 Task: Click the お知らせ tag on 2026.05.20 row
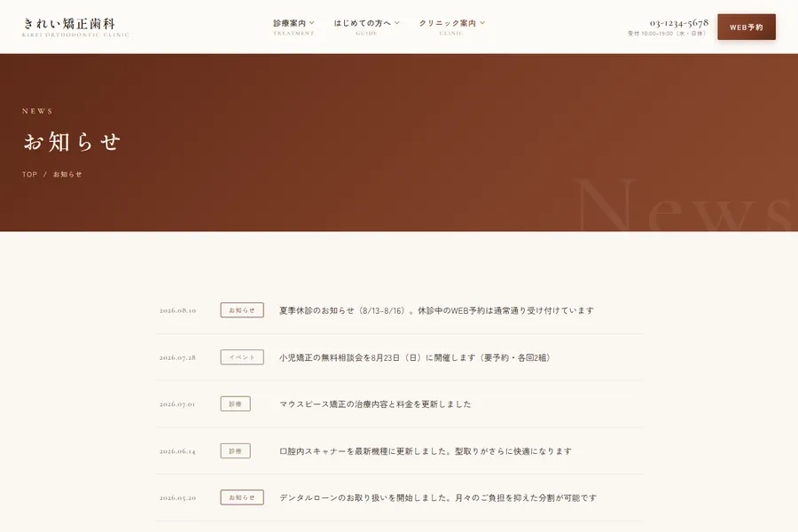pos(242,497)
